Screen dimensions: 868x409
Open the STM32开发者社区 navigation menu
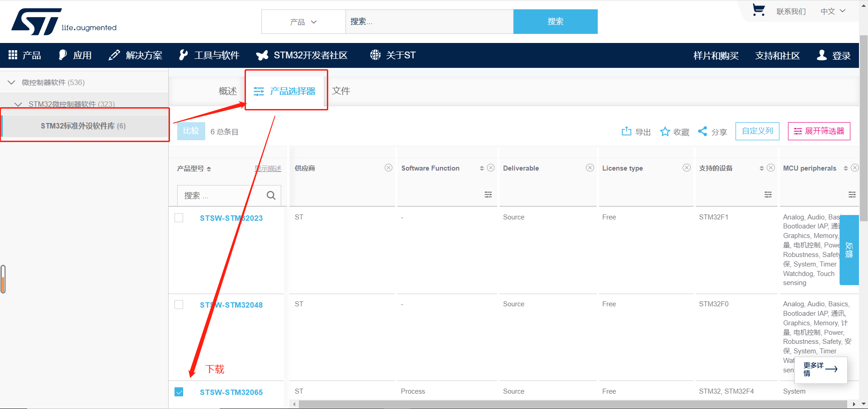coord(302,55)
